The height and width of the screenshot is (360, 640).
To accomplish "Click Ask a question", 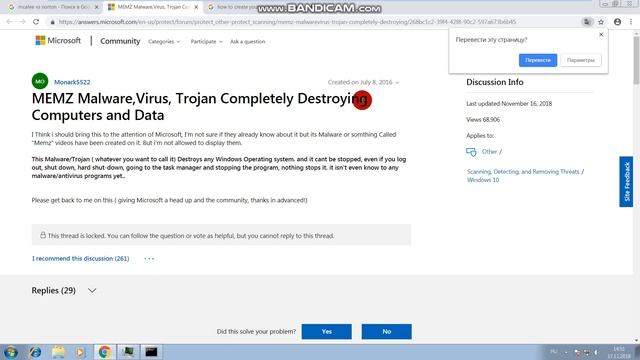I will (247, 42).
